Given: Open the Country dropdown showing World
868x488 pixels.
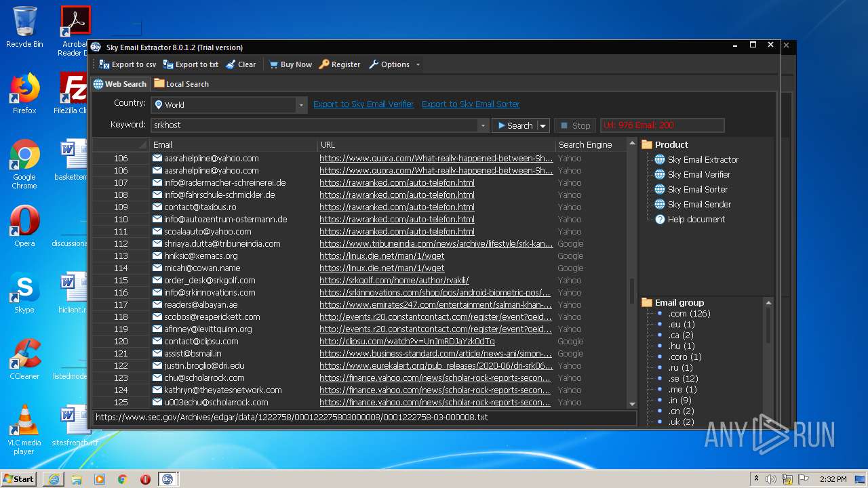Looking at the screenshot, I should tap(229, 105).
